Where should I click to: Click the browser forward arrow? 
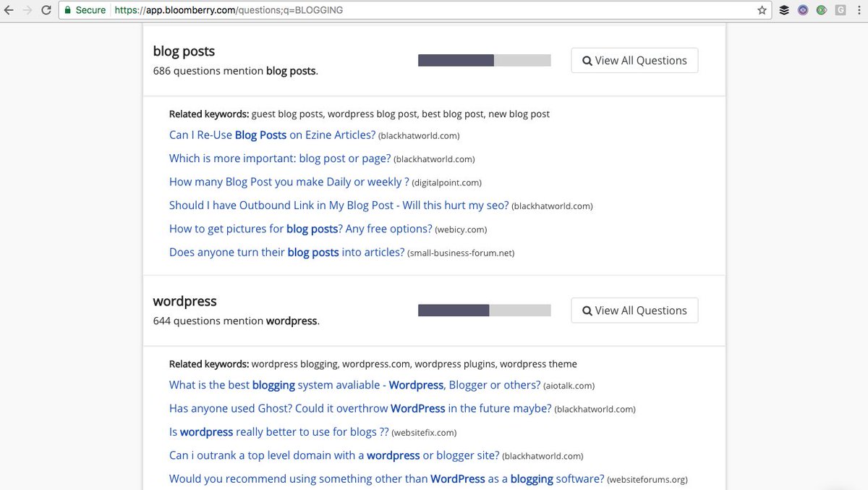[x=27, y=10]
